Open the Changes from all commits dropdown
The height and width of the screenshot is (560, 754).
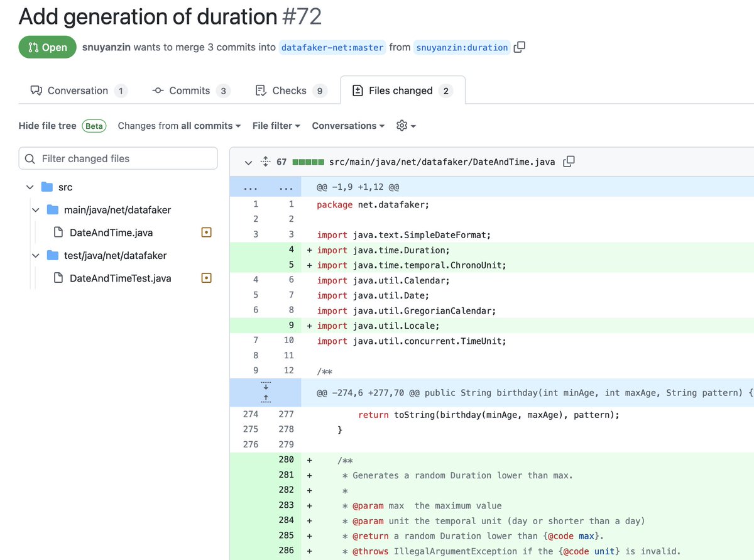(x=178, y=126)
